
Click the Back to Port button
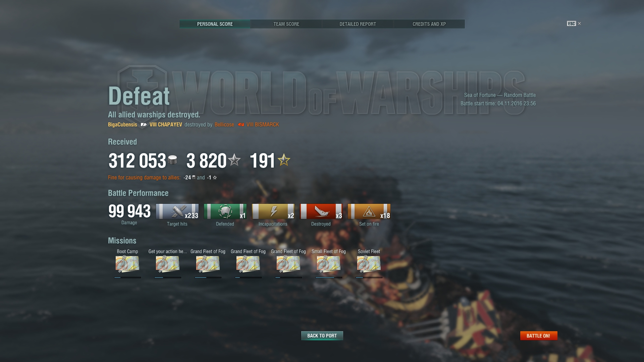[322, 336]
